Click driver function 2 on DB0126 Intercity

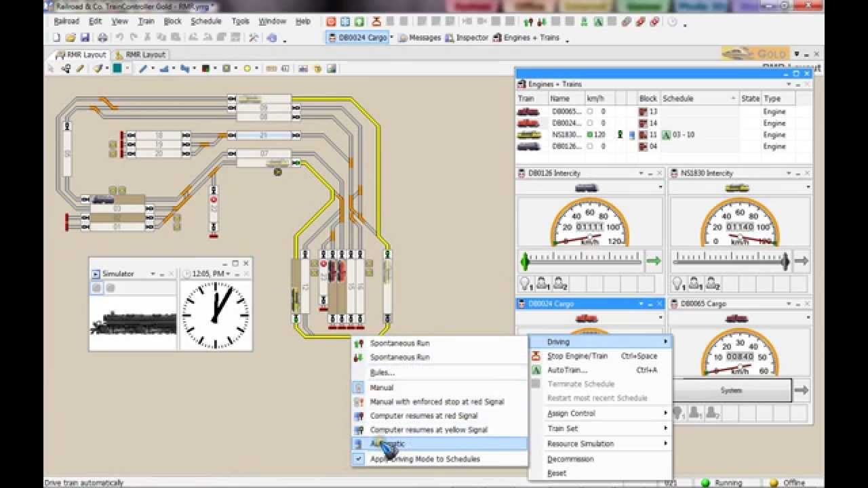click(x=559, y=284)
